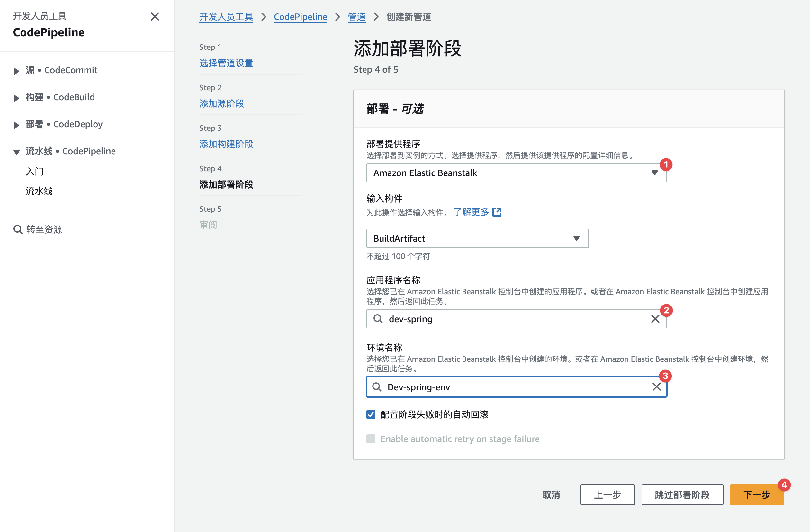Click the magnifier icon in application name field
Screen dimensions: 810x532
[x=378, y=319]
